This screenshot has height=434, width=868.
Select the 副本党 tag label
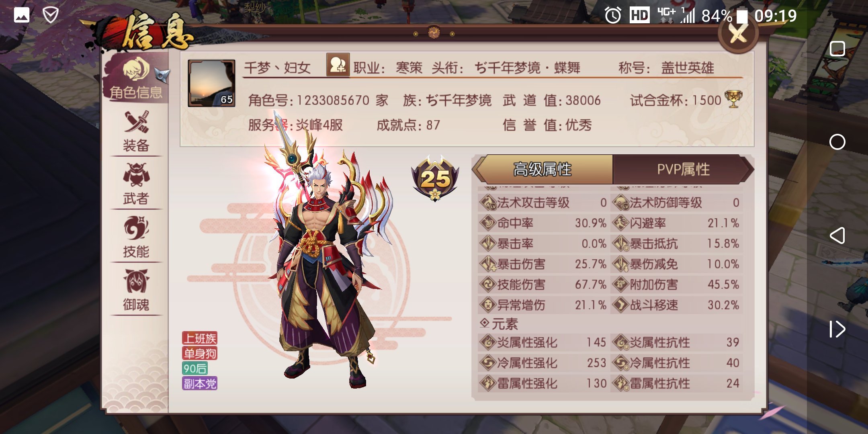[200, 383]
